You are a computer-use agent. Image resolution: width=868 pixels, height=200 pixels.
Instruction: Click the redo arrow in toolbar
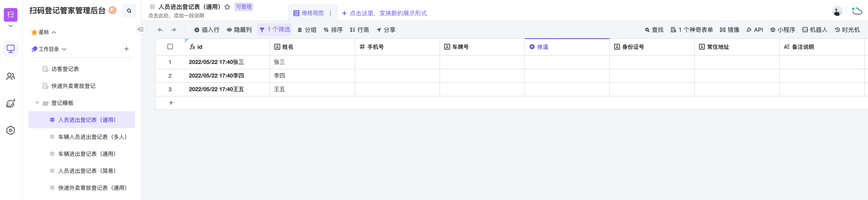click(174, 30)
